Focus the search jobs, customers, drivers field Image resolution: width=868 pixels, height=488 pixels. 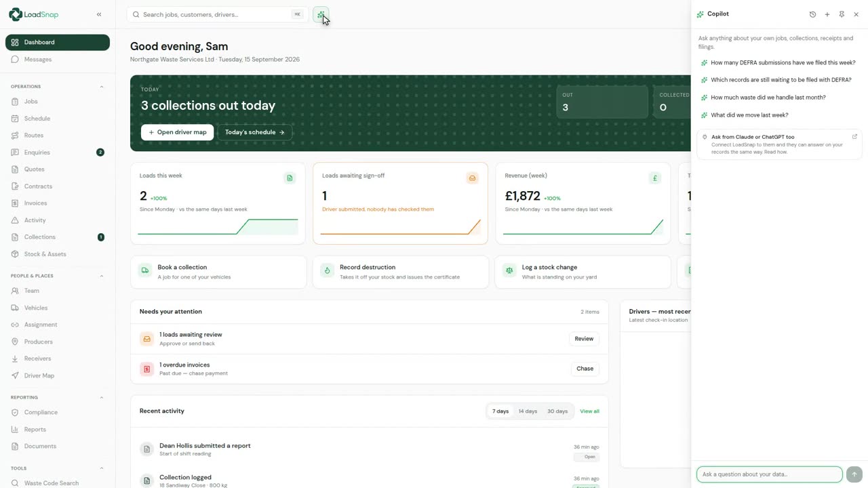coord(218,14)
